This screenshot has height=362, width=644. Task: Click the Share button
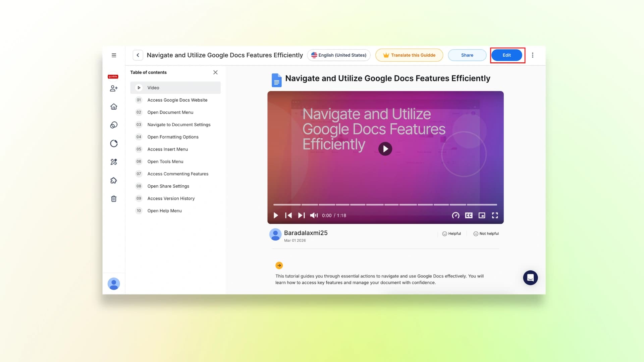click(467, 55)
